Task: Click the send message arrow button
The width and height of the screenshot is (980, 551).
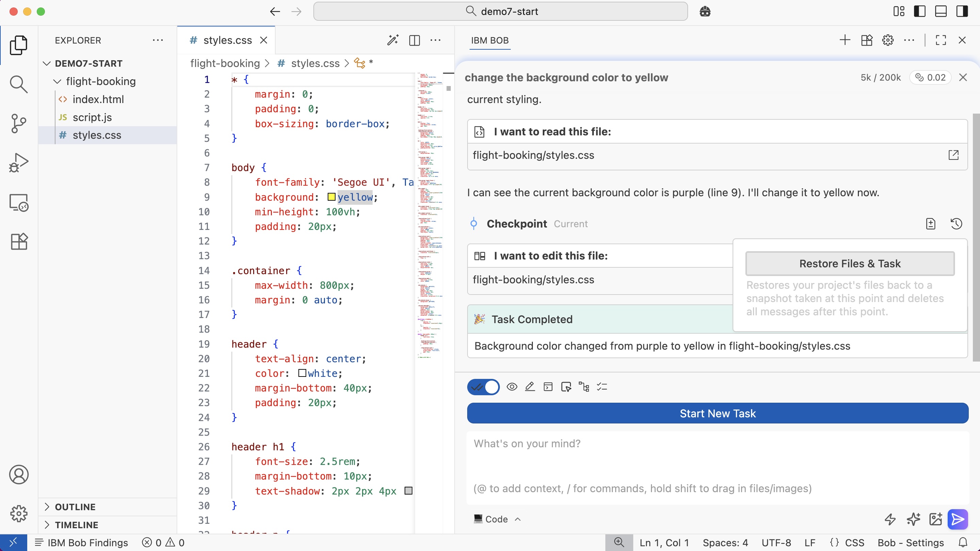Action: click(958, 519)
